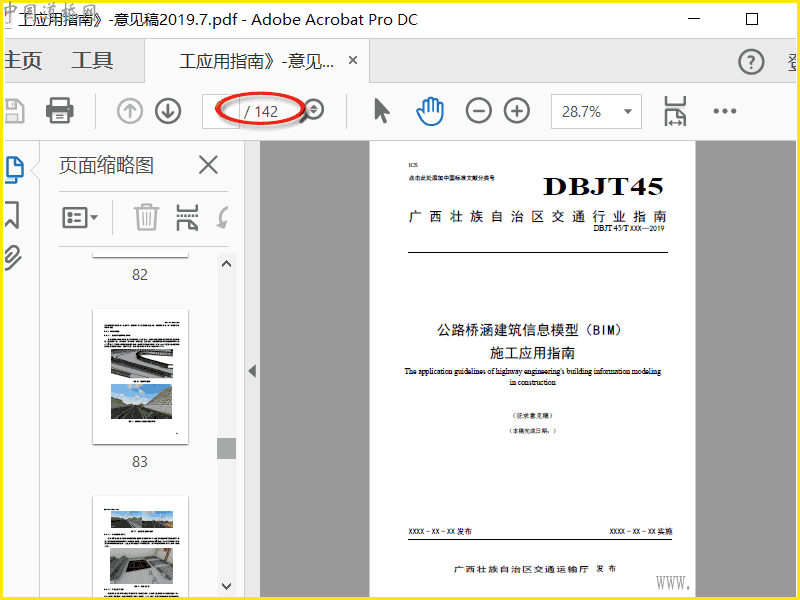
Task: Minimize the Acrobat window
Action: point(693,19)
